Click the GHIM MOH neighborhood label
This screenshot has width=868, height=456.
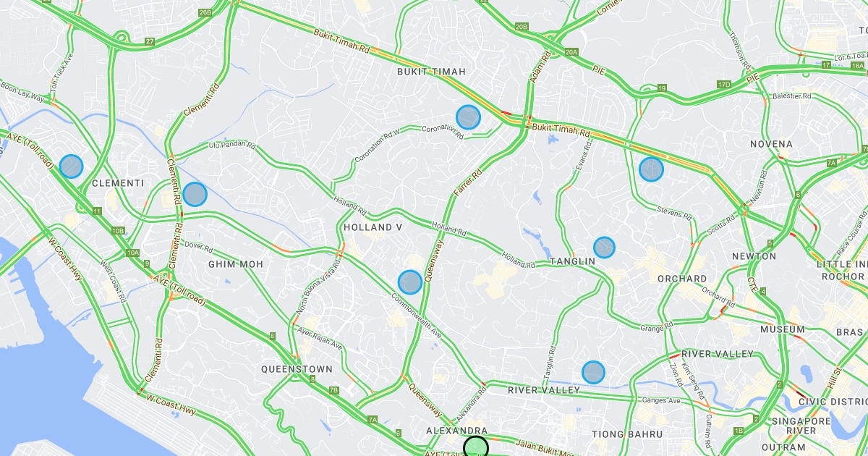coord(236,264)
